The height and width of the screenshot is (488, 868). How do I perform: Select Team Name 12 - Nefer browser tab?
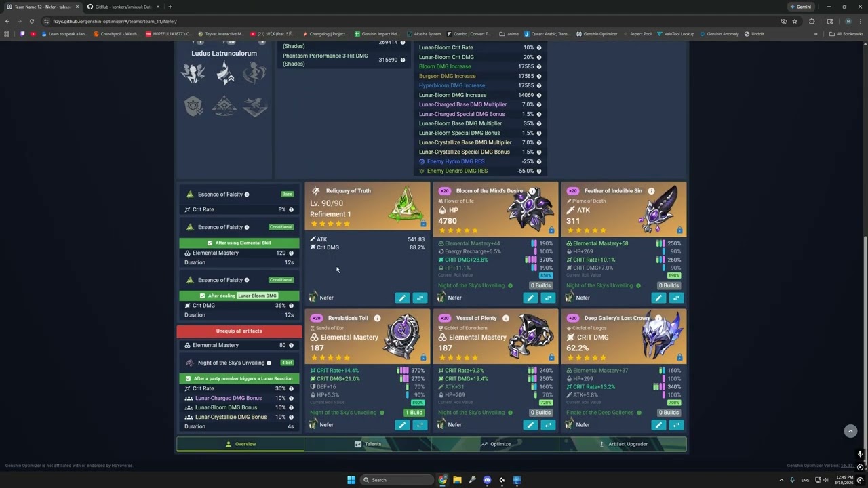click(x=42, y=7)
